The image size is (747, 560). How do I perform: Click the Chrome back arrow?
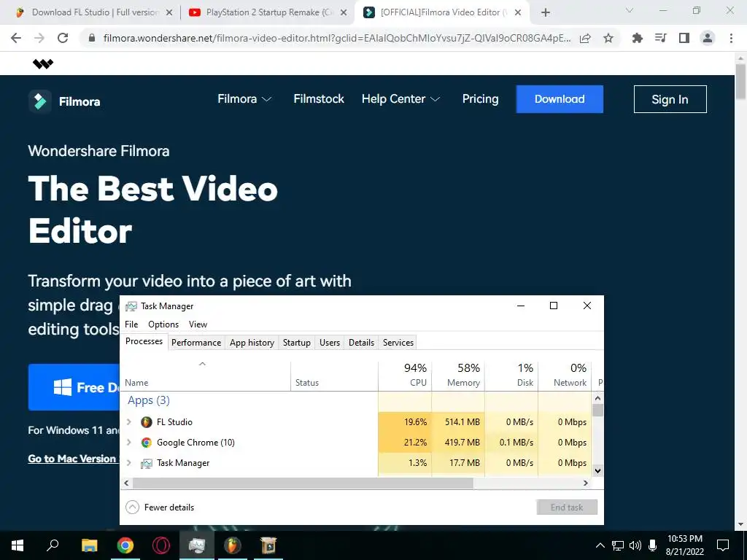coord(16,38)
